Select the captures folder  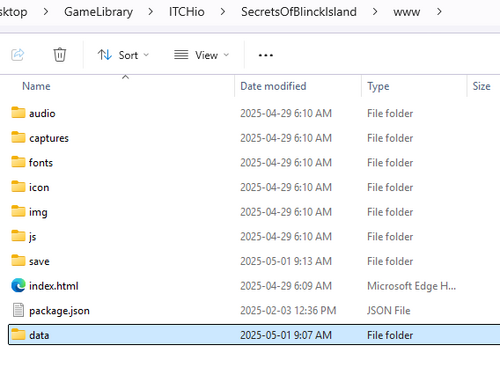(x=49, y=138)
